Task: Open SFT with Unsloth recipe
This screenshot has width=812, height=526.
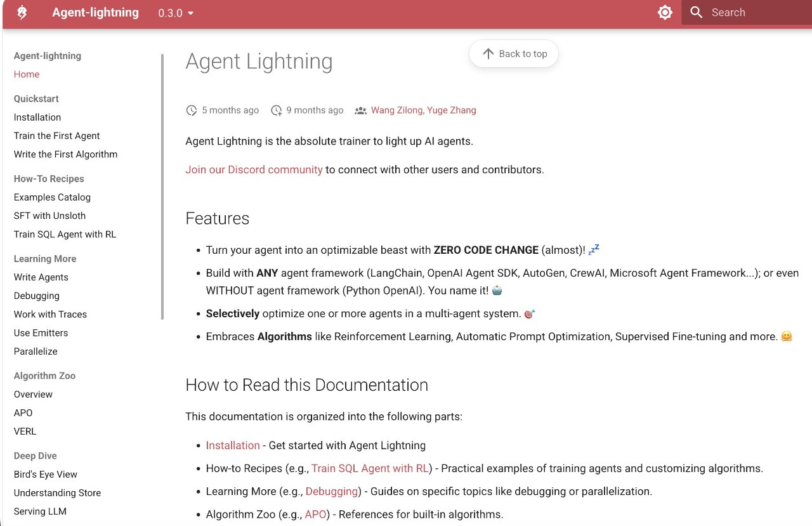Action: pyautogui.click(x=49, y=216)
